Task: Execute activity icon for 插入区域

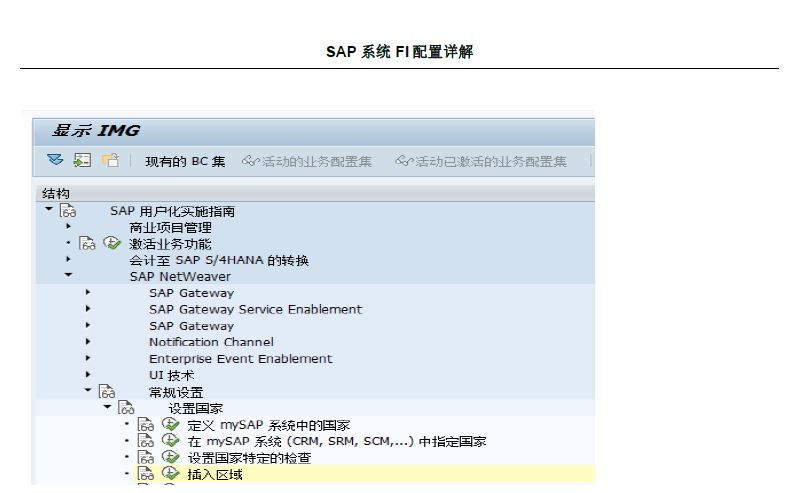Action: point(170,473)
